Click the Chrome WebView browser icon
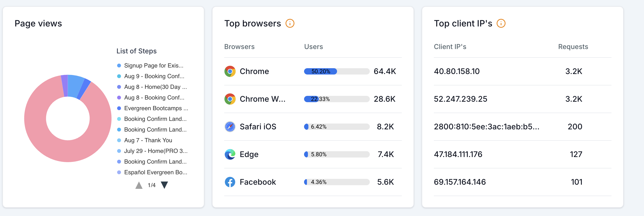The width and height of the screenshot is (644, 216). click(230, 99)
